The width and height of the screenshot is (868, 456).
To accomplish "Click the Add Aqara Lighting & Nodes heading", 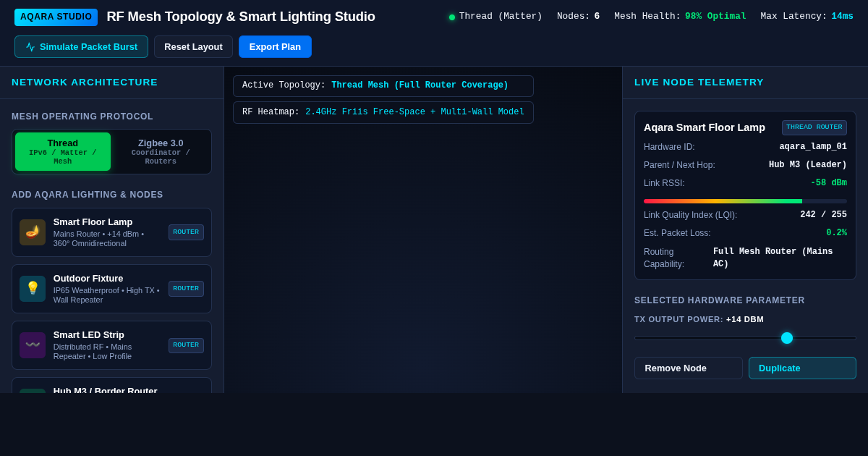I will point(88,195).
